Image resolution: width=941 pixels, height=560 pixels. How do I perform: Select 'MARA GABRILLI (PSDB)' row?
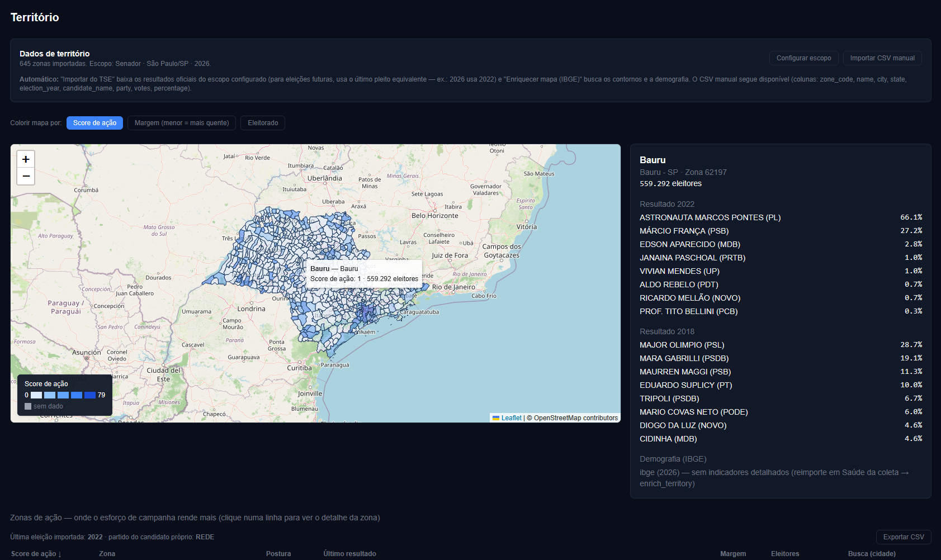pos(781,358)
